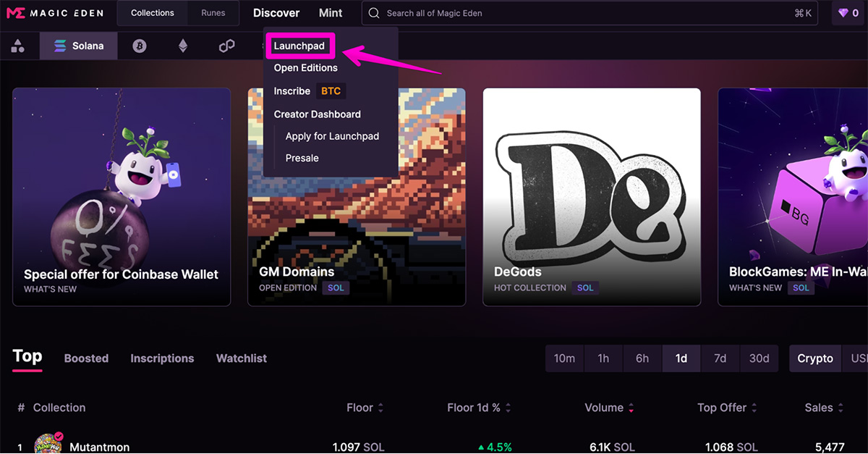Click SOL badge on DeGods card
868x454 pixels.
(585, 287)
